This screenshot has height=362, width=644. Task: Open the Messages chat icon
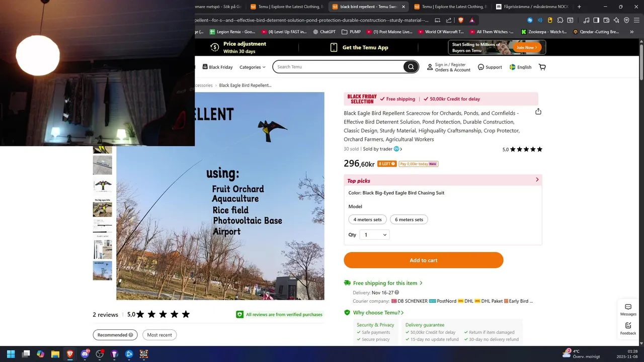pyautogui.click(x=628, y=310)
